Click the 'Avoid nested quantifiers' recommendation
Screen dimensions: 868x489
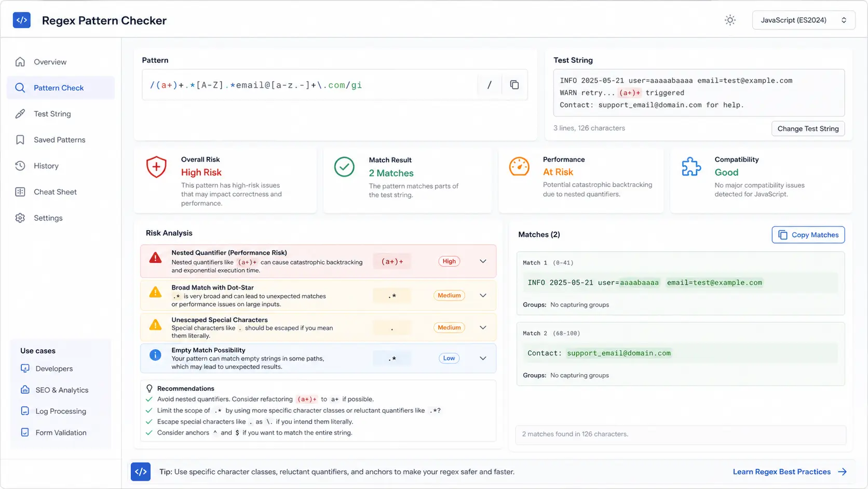coord(265,399)
